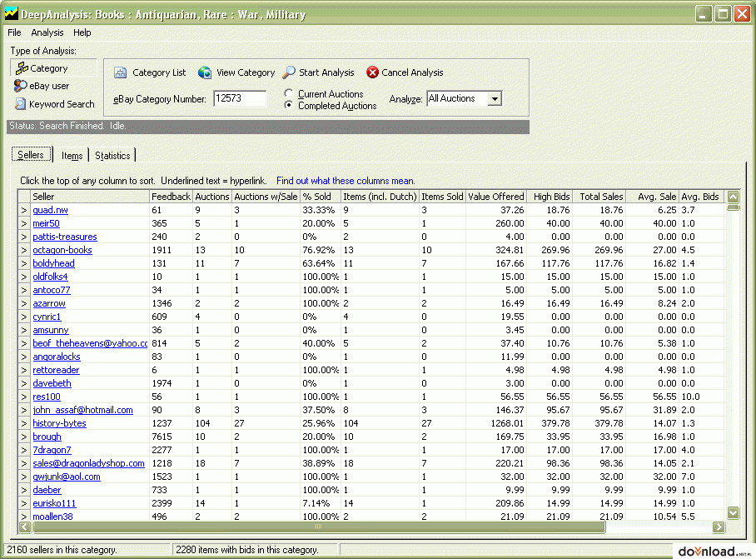Open the daeber seller link
Screen dimensions: 756x559
click(x=47, y=490)
